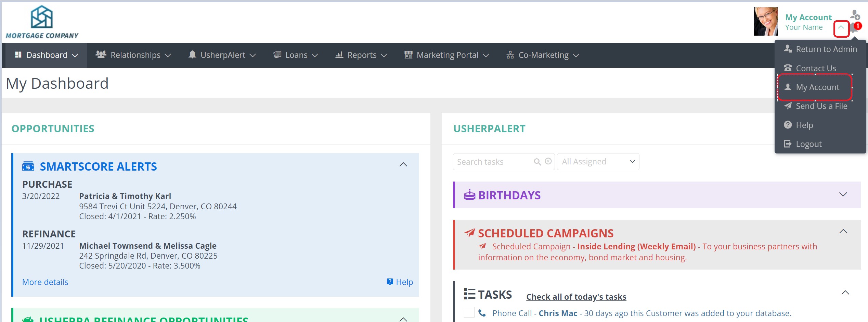Click the Mortgage Company logo
Screen dimensions: 868x322
tap(42, 22)
